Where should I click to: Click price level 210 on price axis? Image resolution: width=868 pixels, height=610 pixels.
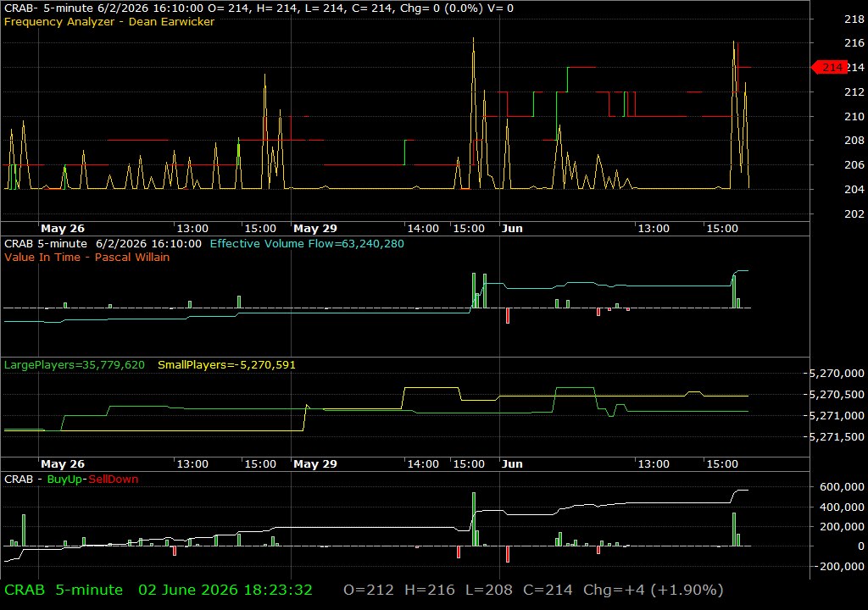tap(854, 116)
